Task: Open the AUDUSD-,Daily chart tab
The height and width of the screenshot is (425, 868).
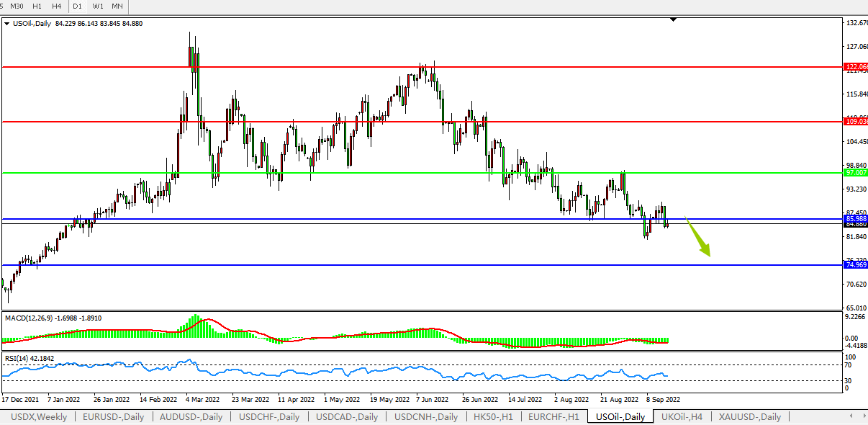Action: 191,417
